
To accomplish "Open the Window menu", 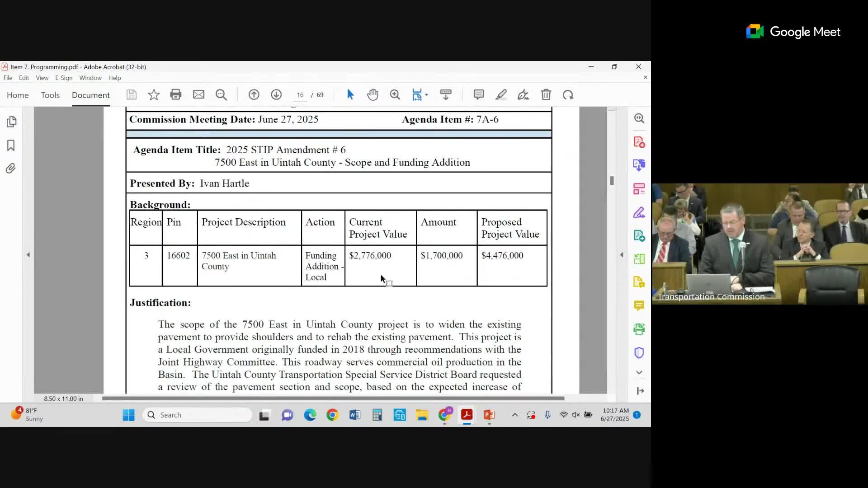I will 90,78.
